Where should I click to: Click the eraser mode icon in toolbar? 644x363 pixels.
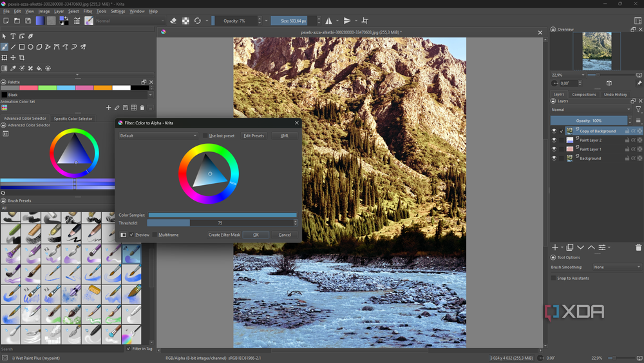click(x=173, y=21)
